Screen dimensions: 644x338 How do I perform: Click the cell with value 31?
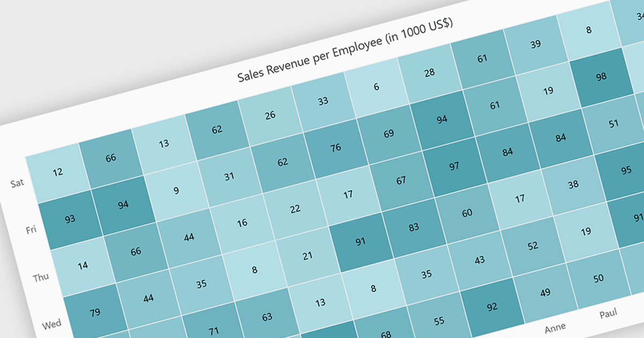click(230, 176)
